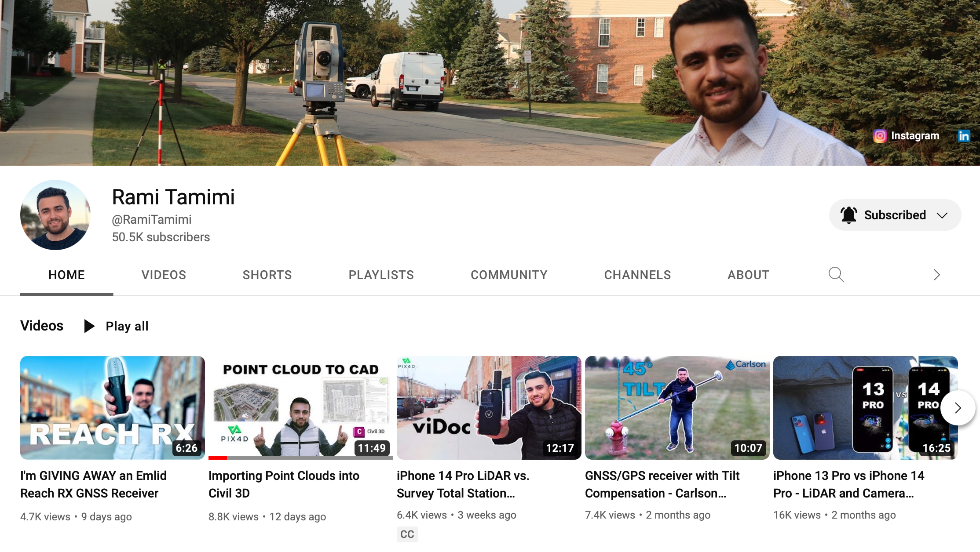Click the Play all link

pos(127,326)
